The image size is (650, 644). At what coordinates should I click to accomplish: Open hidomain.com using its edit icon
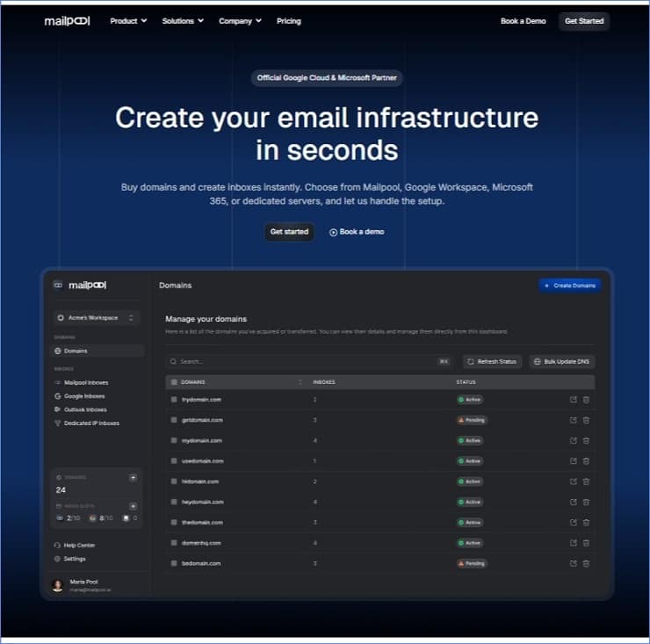tap(574, 481)
